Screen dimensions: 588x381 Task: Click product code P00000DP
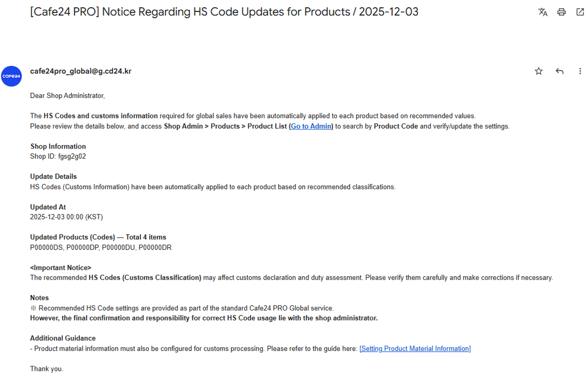pos(83,248)
